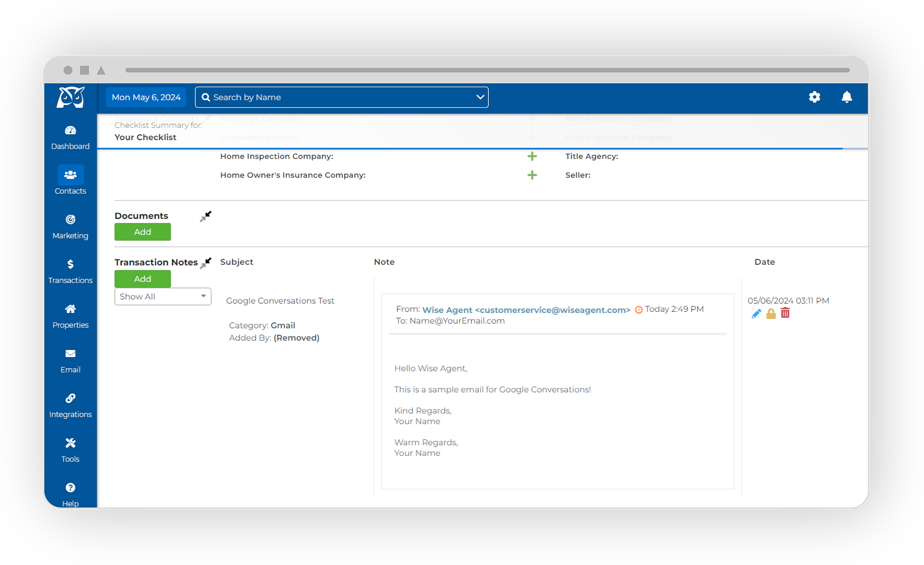Click the Mon May 6, 2024 date button
The width and height of the screenshot is (924, 565).
(x=146, y=97)
